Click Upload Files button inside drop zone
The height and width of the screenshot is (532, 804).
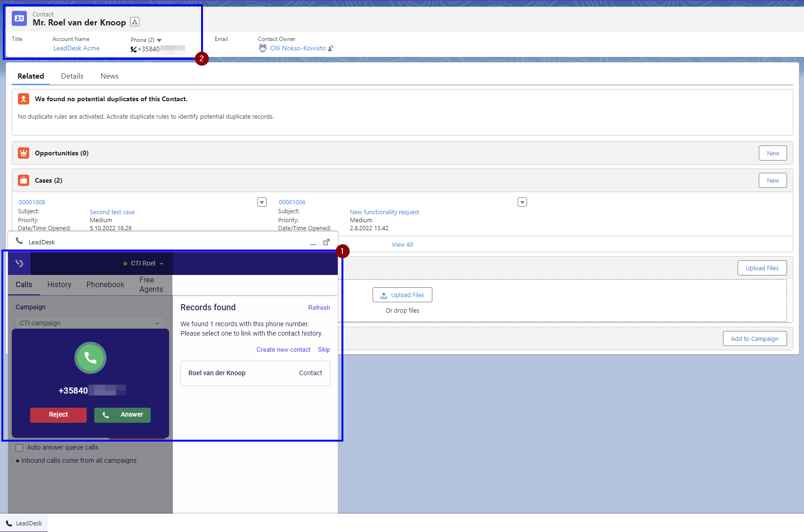click(402, 295)
